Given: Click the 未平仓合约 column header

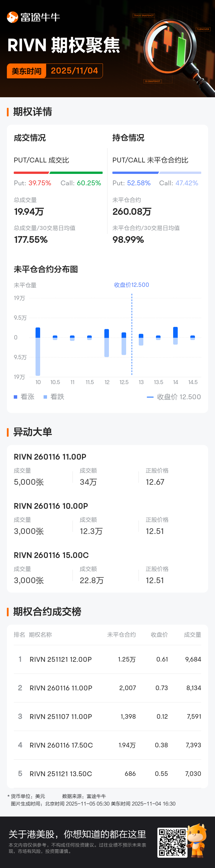Looking at the screenshot, I should pyautogui.click(x=121, y=635).
